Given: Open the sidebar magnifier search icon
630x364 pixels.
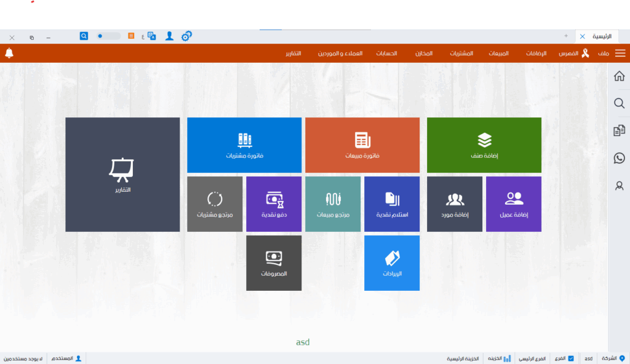Looking at the screenshot, I should pos(619,103).
